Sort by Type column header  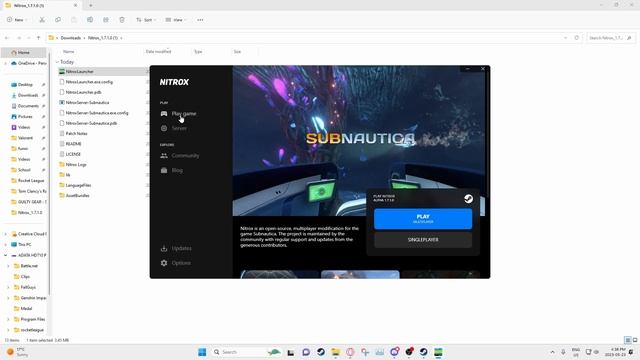(198, 52)
